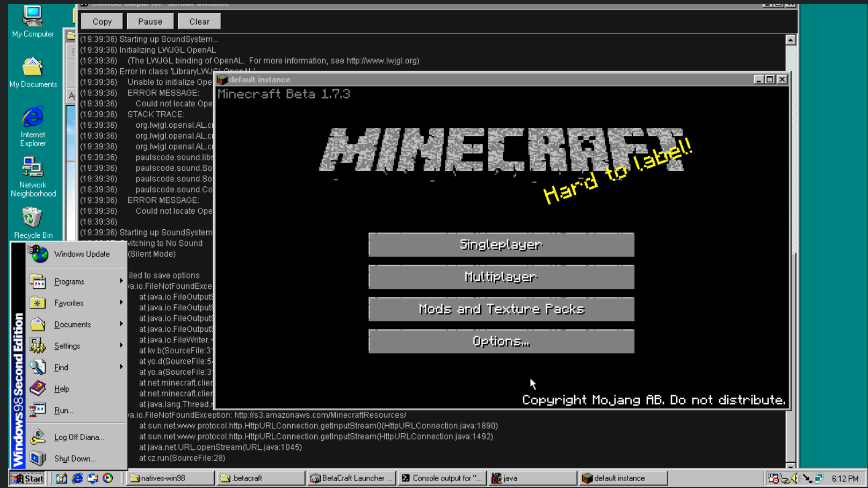Click the Options... button in Minecraft
The image size is (868, 488).
click(x=501, y=341)
